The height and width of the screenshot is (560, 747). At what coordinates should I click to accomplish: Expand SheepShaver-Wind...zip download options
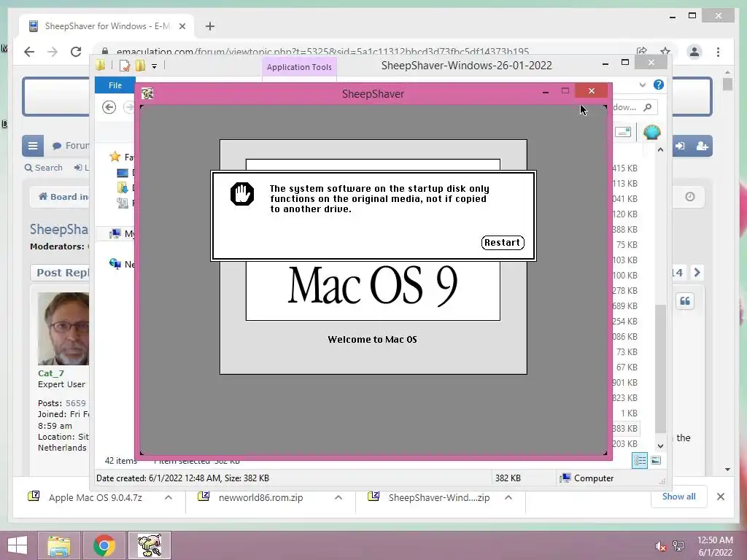point(508,497)
